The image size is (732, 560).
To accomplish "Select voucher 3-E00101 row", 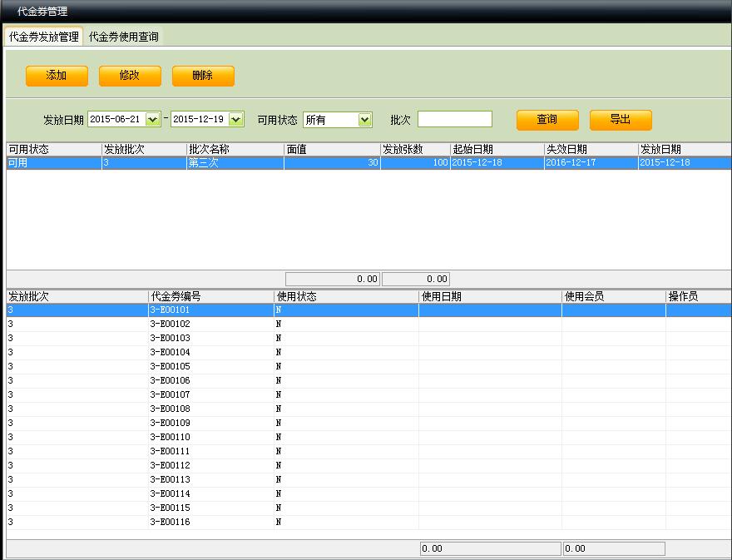I will click(x=368, y=310).
